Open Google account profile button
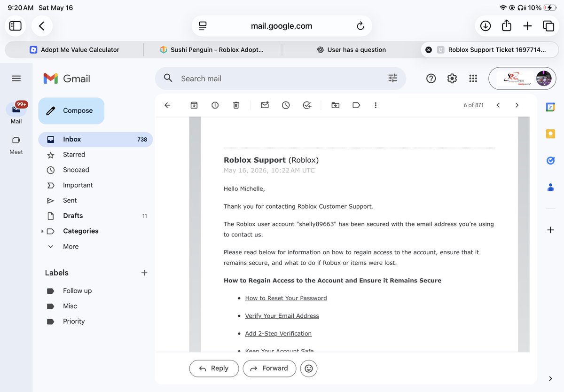Viewport: 564px width, 392px height. point(522,78)
